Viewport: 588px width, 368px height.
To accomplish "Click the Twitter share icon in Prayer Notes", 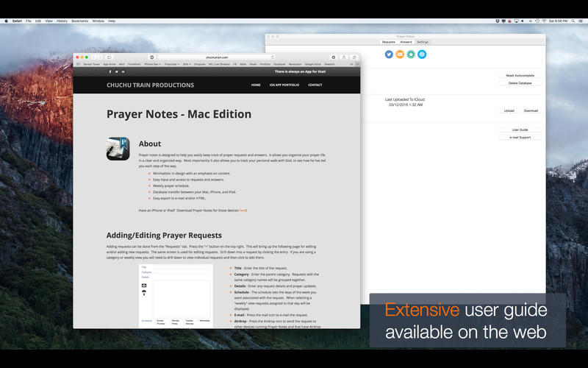I will pyautogui.click(x=389, y=54).
